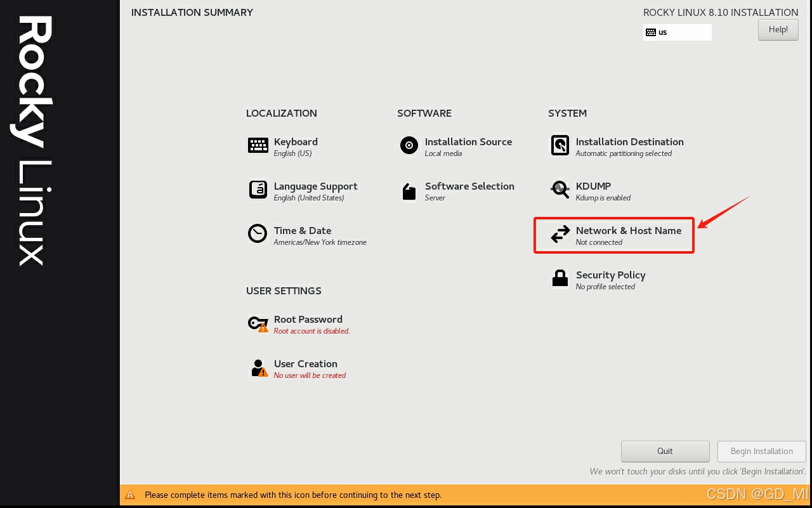The image size is (812, 508).
Task: Click 'No profile selected' text
Action: tap(605, 287)
